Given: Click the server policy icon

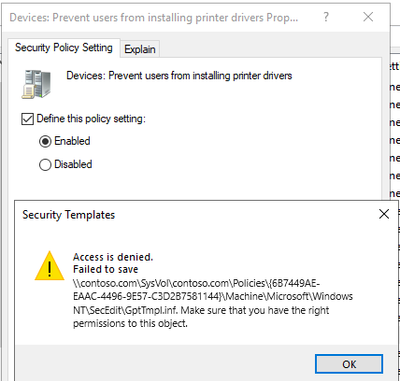Looking at the screenshot, I should tap(36, 84).
